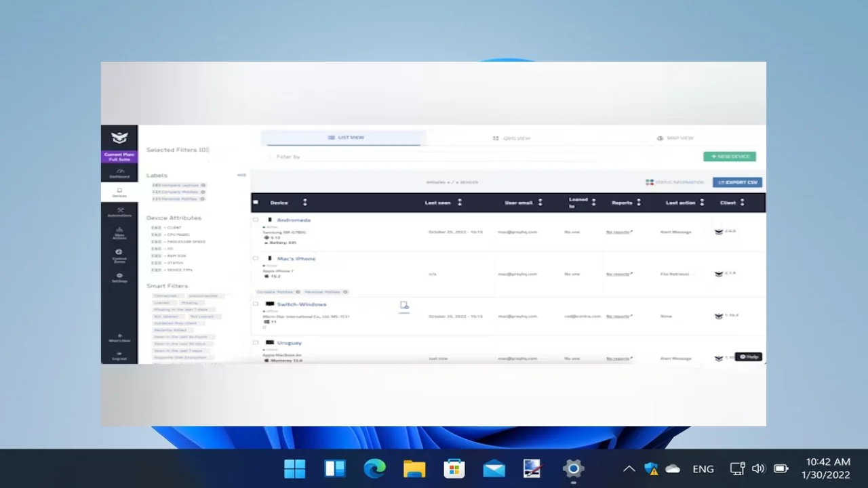Select the Uruguay device checkbox

[256, 342]
